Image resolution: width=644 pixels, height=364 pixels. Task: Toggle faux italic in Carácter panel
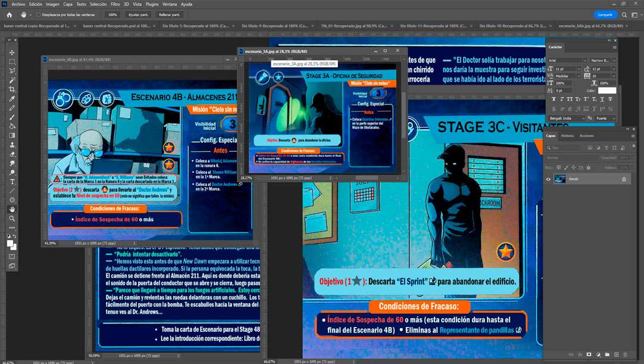tap(561, 99)
